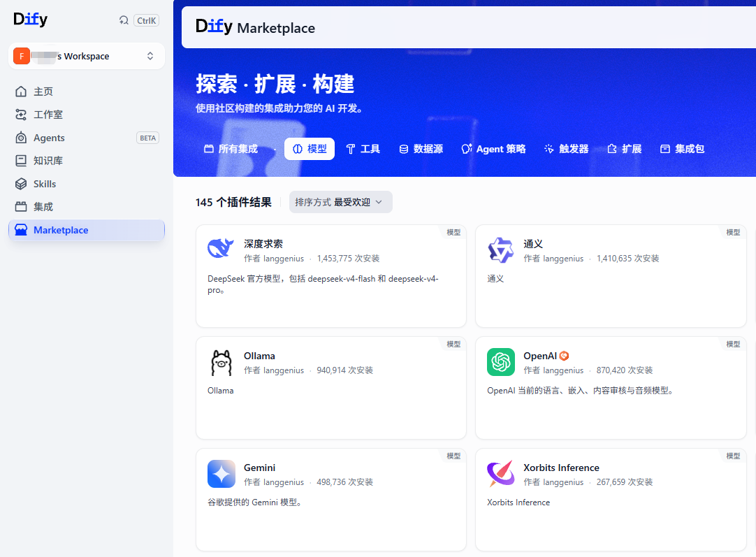756x557 pixels.
Task: Switch to the 所有集成 tab
Action: tap(231, 149)
